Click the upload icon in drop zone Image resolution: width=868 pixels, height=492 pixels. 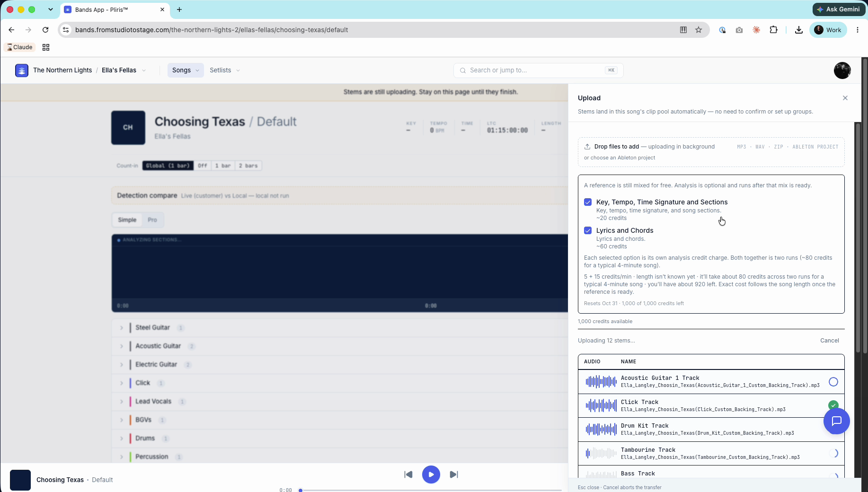point(587,147)
